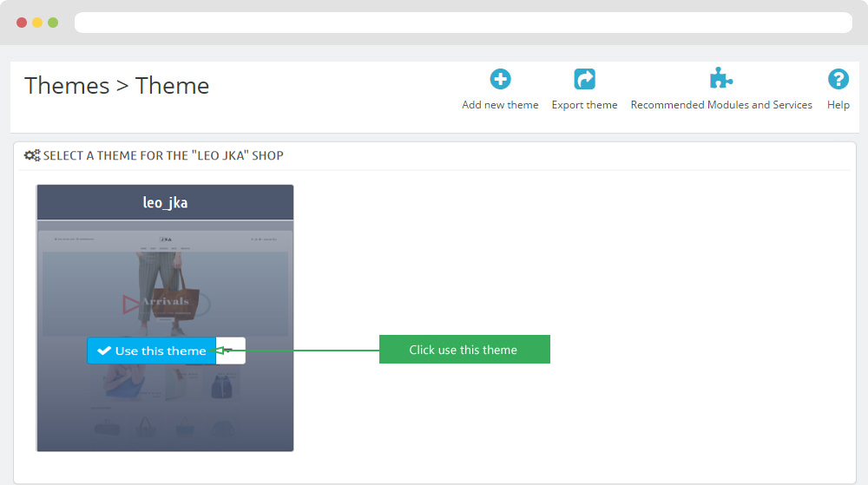Click the green maximize window dot
The image size is (868, 485).
pos(53,23)
